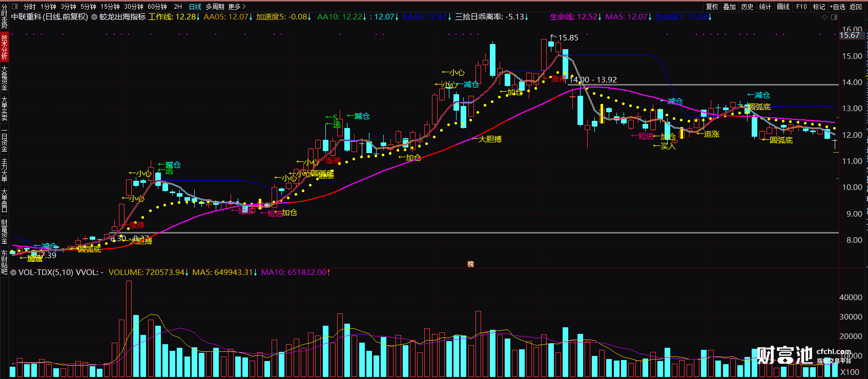Open 技术分析 sidebar tab
This screenshot has height=379, width=868.
(4, 46)
